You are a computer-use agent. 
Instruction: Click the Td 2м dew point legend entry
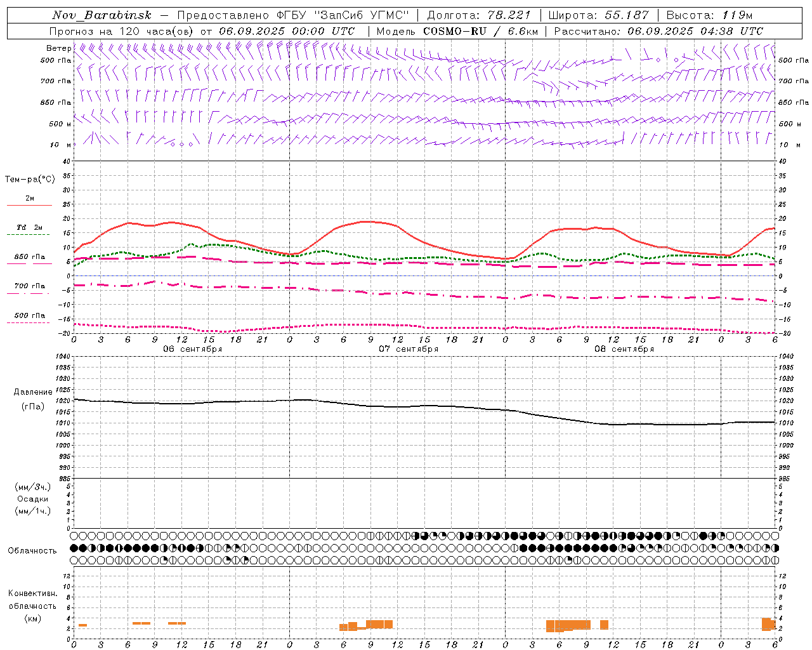29,227
